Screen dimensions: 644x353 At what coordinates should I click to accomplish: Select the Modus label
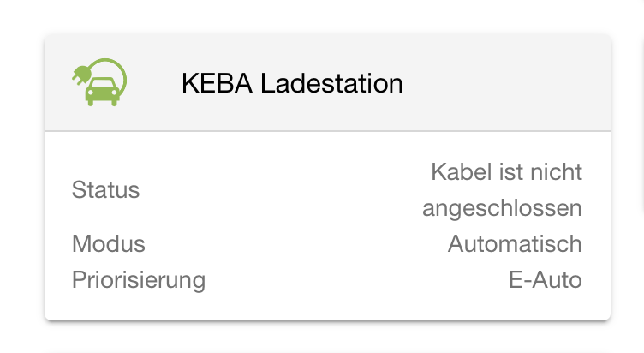point(109,243)
